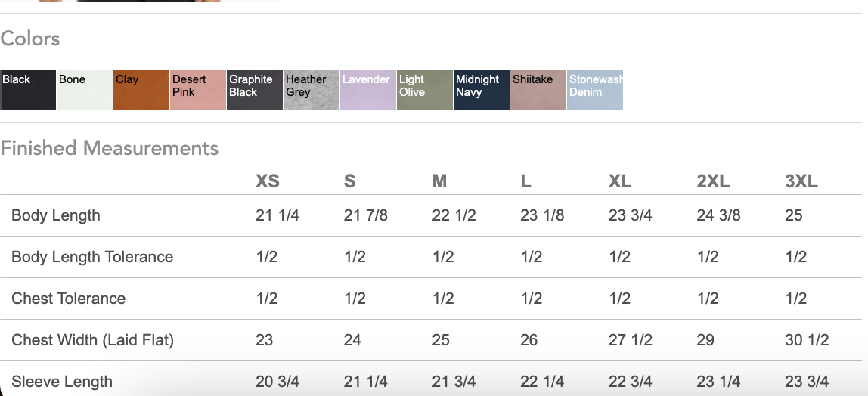This screenshot has width=868, height=396.
Task: Click the Heather Grey swatch
Action: pos(312,90)
